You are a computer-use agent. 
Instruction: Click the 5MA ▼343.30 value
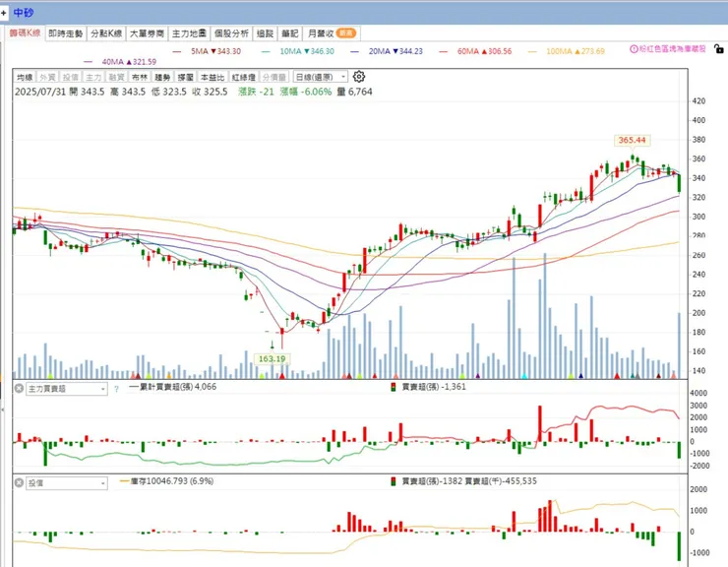coord(215,51)
